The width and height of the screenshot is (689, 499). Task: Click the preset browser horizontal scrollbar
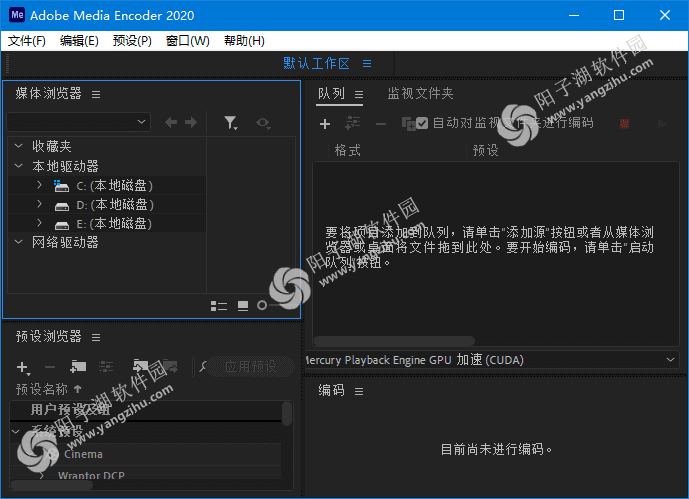click(x=52, y=485)
